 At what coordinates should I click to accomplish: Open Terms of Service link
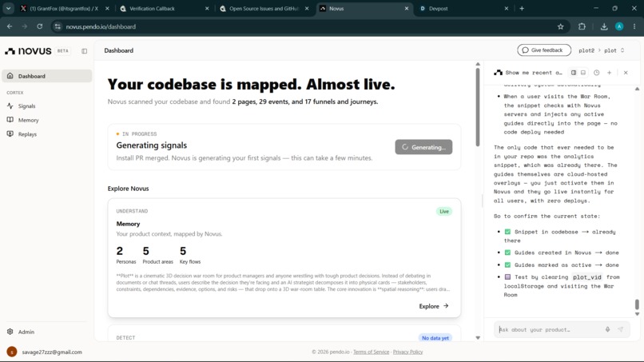371,352
